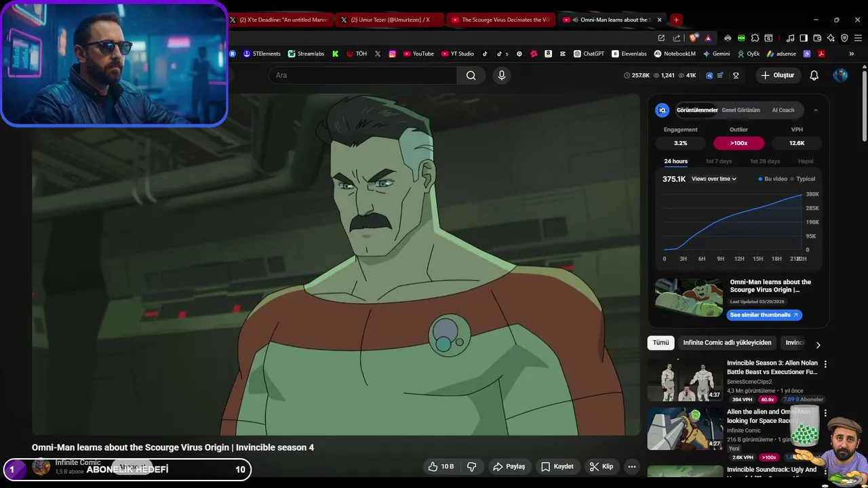868x488 pixels.
Task: Toggle the browser sidebar panel icon
Action: coord(804,38)
